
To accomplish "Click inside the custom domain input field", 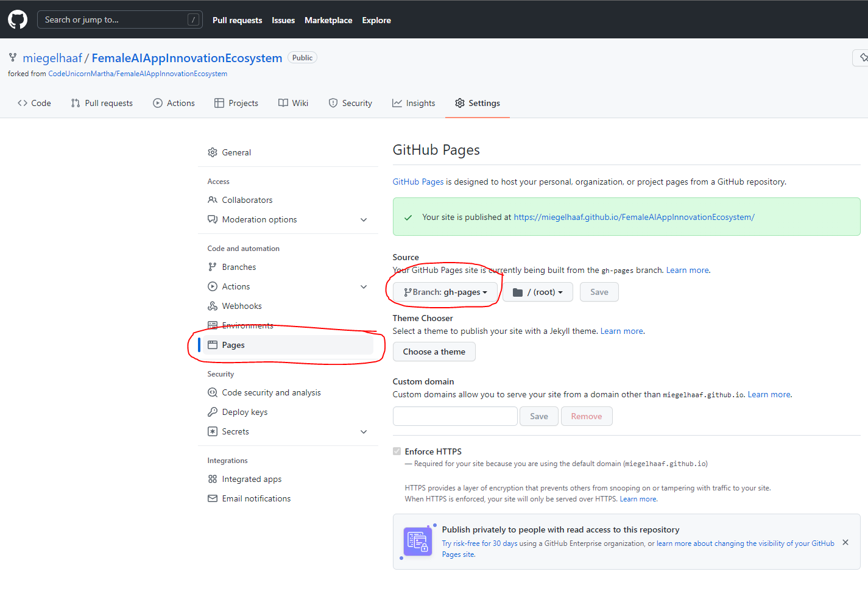I will (454, 416).
